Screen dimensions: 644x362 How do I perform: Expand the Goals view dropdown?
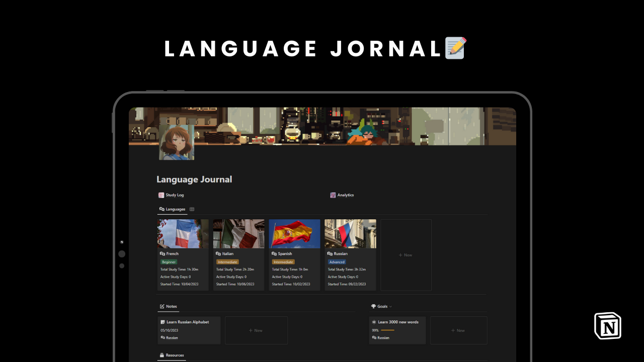390,306
